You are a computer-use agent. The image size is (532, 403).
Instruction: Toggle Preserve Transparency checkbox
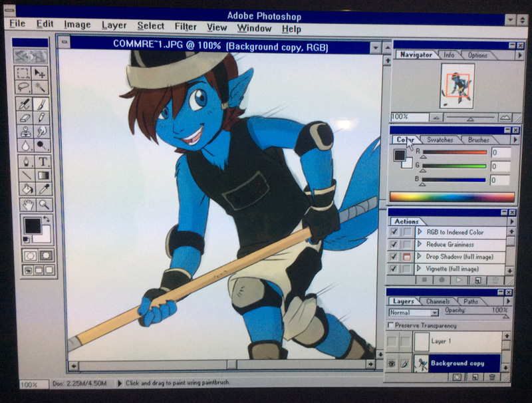[x=390, y=325]
